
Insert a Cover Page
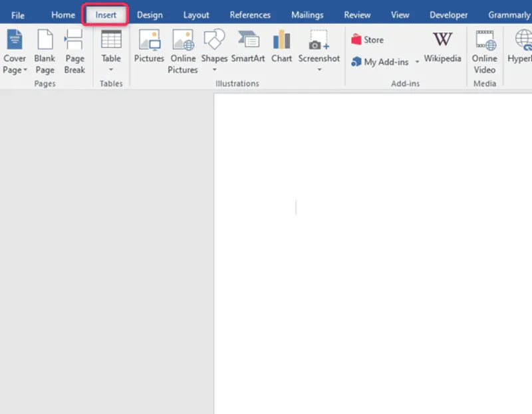click(15, 52)
